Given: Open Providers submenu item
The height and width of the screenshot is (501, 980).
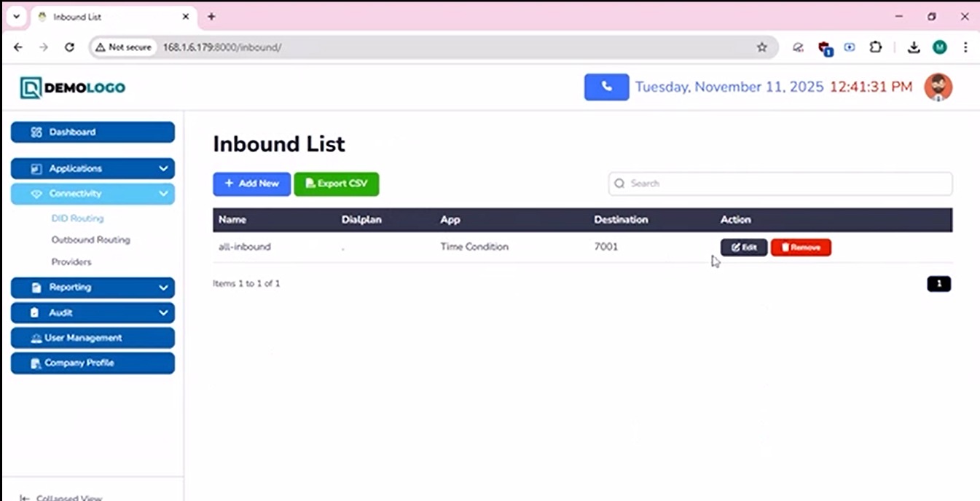Looking at the screenshot, I should tap(71, 261).
